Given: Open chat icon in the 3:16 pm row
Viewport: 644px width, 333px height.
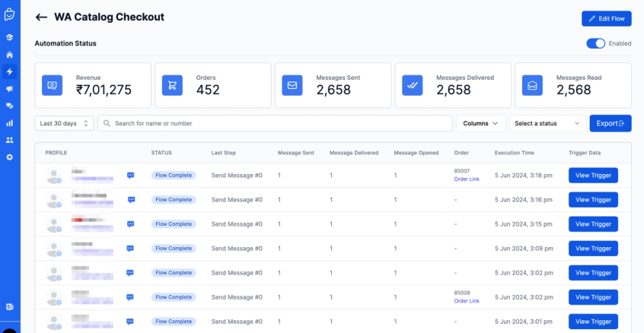Looking at the screenshot, I should 132,200.
